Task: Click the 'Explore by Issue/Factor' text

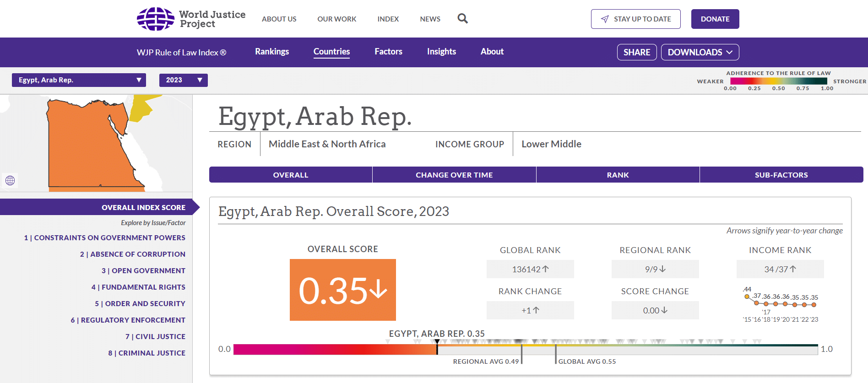Action: (153, 223)
